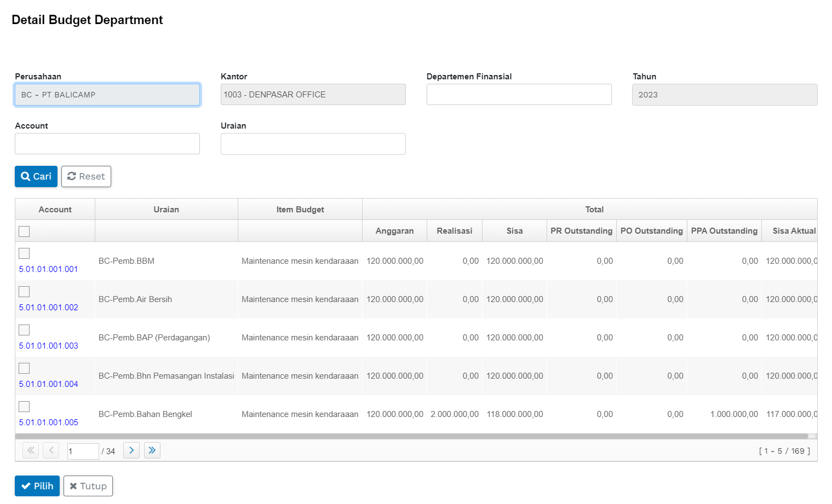The image size is (832, 504).
Task: Toggle the select-all header checkbox
Action: coord(24,231)
